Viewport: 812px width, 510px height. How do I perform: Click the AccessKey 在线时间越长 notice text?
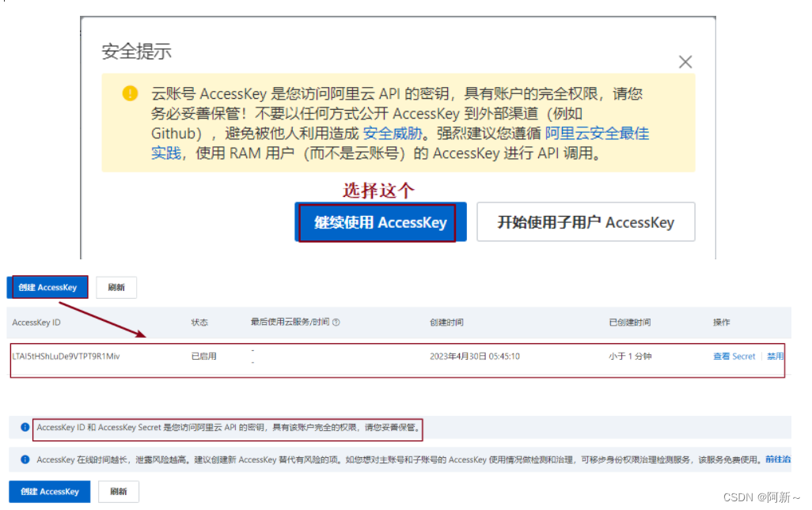[399, 459]
